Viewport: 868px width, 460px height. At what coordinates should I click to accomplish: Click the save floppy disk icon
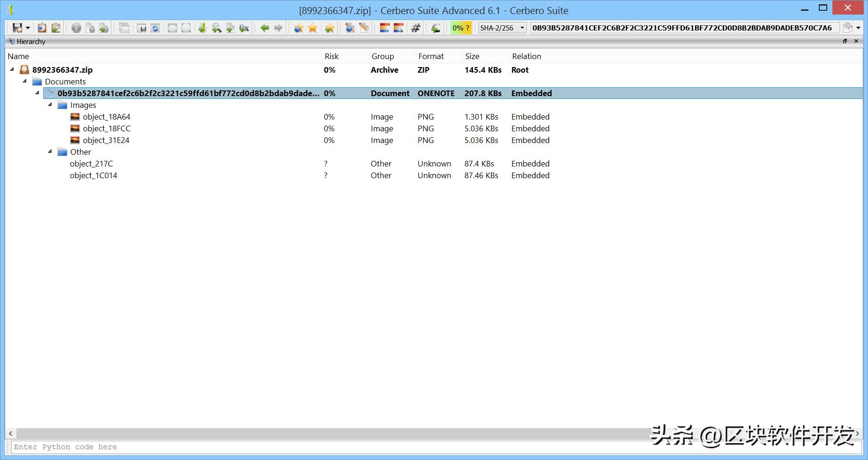coord(17,28)
